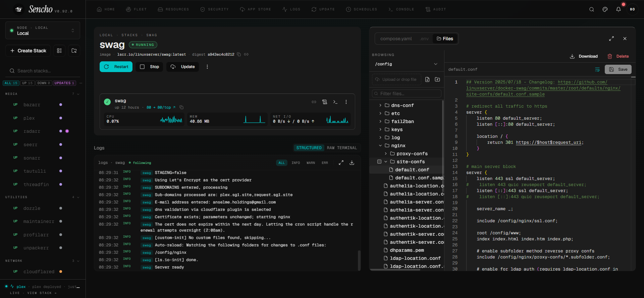Open the search icon in top bar

point(592,9)
